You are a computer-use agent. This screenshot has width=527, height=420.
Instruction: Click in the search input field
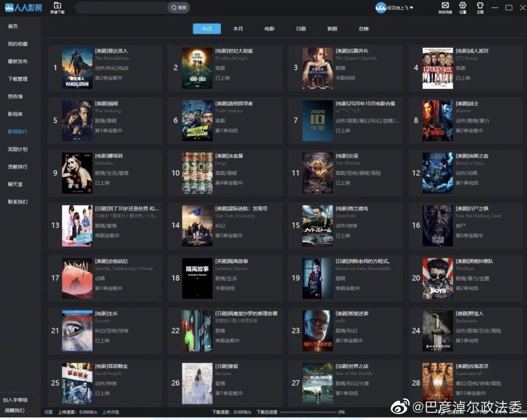click(121, 8)
